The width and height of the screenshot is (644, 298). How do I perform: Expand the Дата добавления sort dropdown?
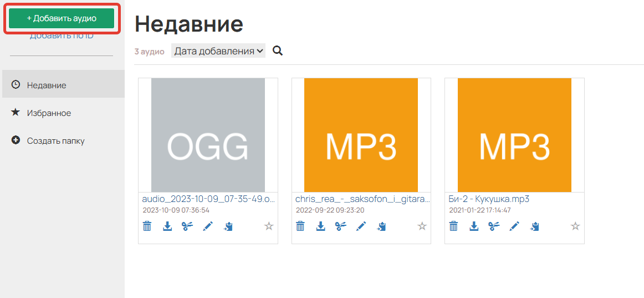pos(218,51)
